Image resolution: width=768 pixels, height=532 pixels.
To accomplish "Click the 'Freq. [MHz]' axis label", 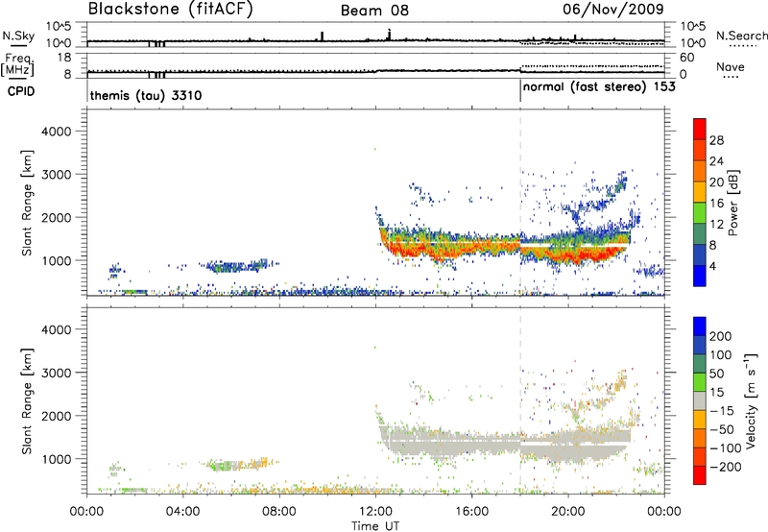I will click(x=18, y=64).
